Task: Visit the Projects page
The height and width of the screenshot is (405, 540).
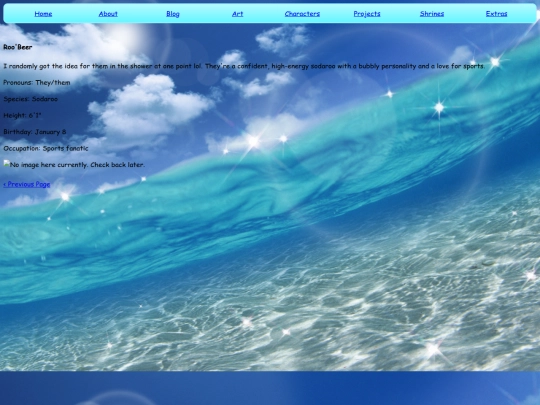Action: point(367,14)
